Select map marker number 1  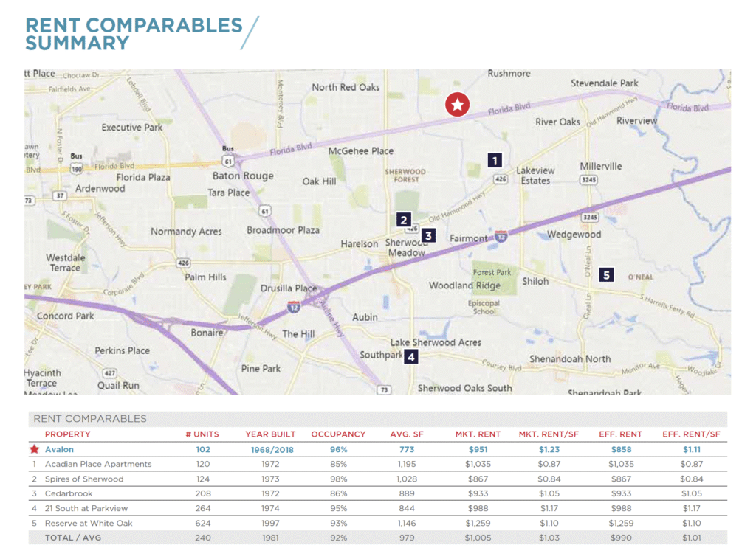[x=495, y=160]
